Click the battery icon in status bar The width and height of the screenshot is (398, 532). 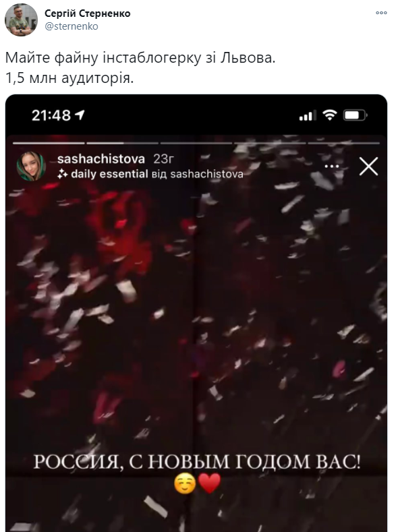point(355,115)
